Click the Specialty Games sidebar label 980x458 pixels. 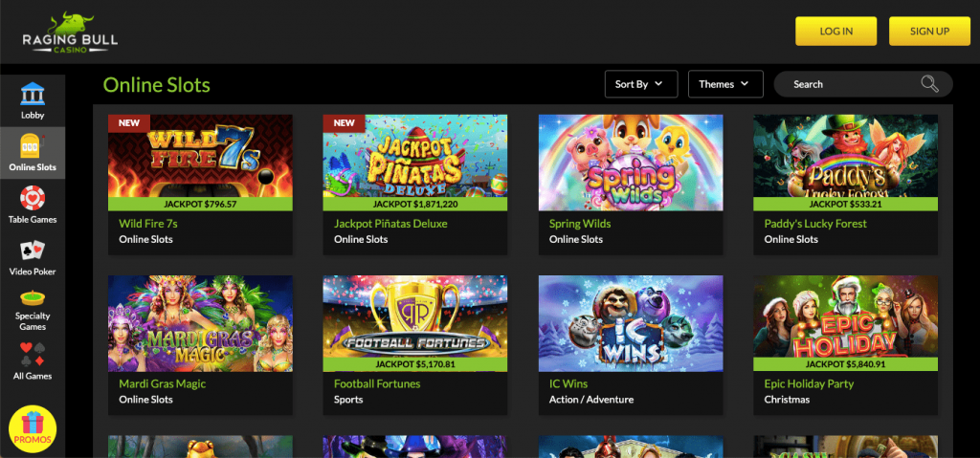(x=33, y=321)
